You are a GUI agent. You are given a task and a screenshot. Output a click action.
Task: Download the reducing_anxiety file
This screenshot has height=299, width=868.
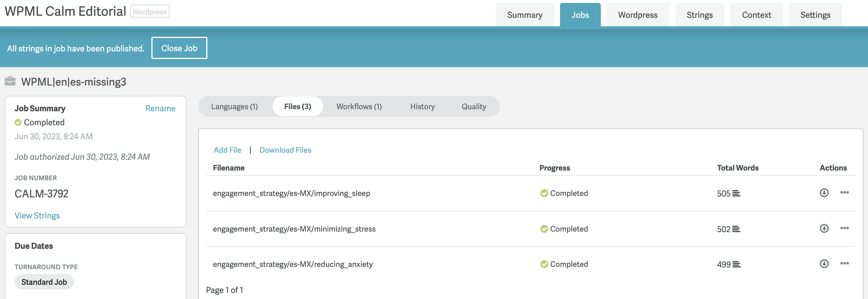[x=824, y=264]
